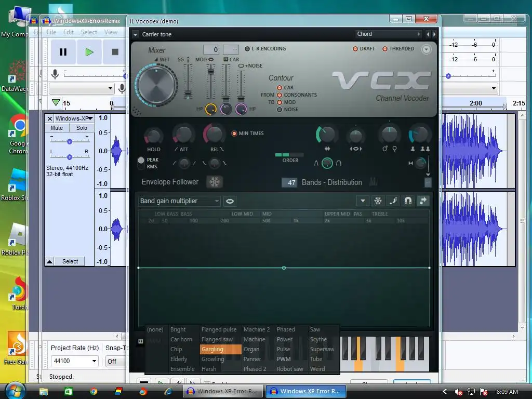Click the Envelope Follower freeze snowflake button
The height and width of the screenshot is (399, 532).
click(215, 182)
